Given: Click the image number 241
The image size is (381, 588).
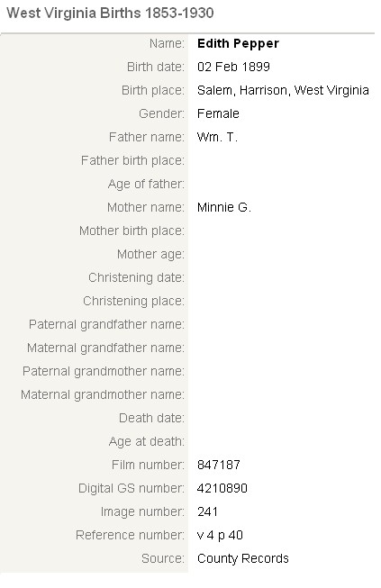Looking at the screenshot, I should (207, 511).
